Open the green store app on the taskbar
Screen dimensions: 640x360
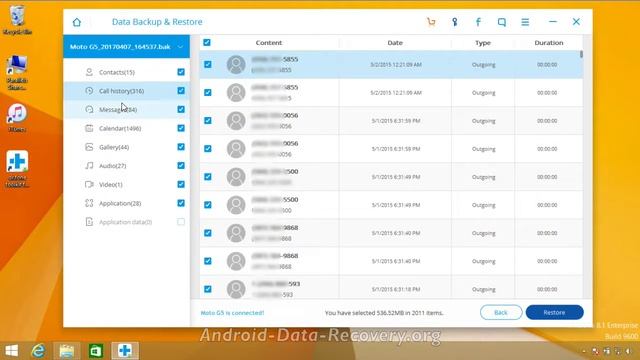click(96, 351)
